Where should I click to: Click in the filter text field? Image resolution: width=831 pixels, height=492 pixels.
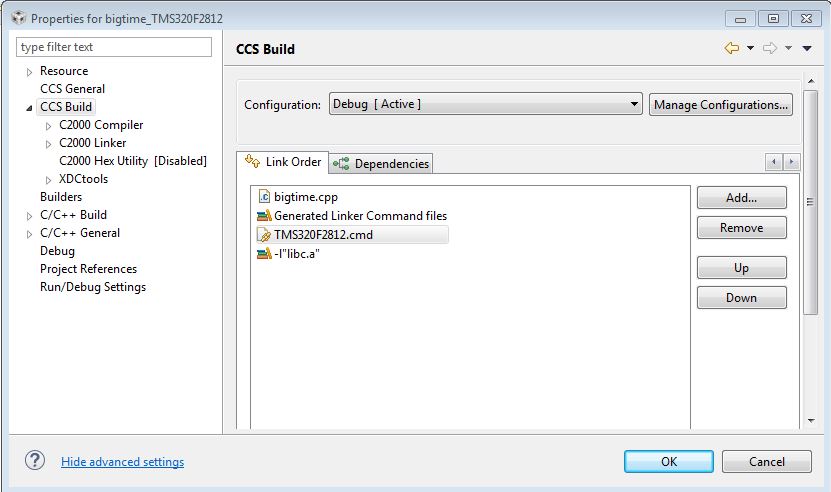click(114, 47)
